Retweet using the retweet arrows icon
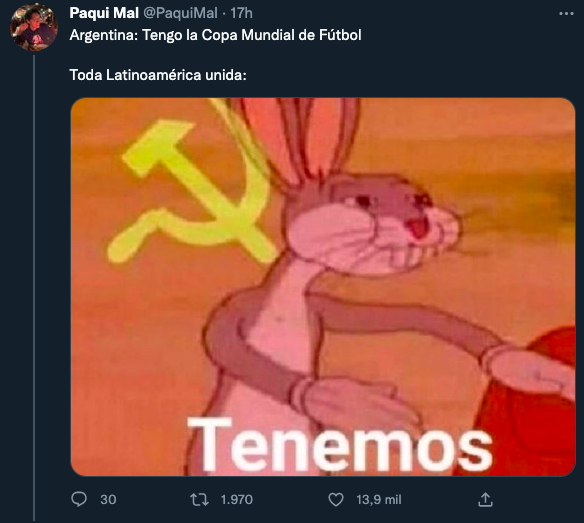The width and height of the screenshot is (584, 523). tap(199, 500)
